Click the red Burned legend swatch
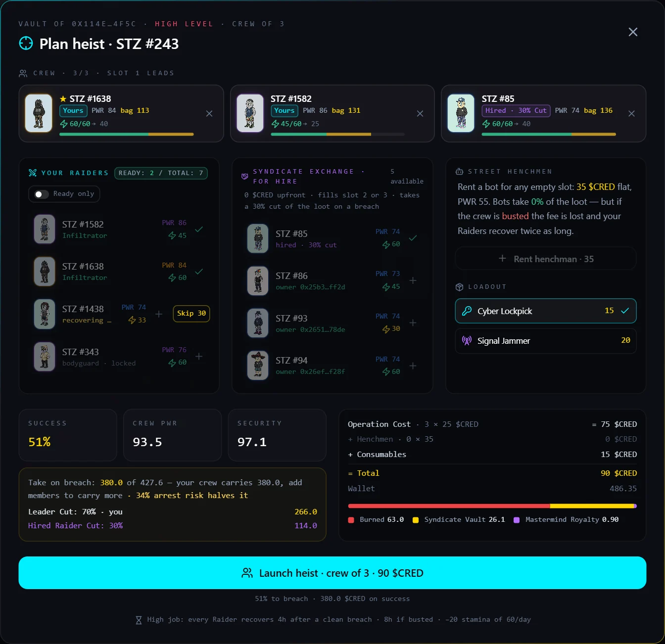The width and height of the screenshot is (665, 644). click(351, 520)
